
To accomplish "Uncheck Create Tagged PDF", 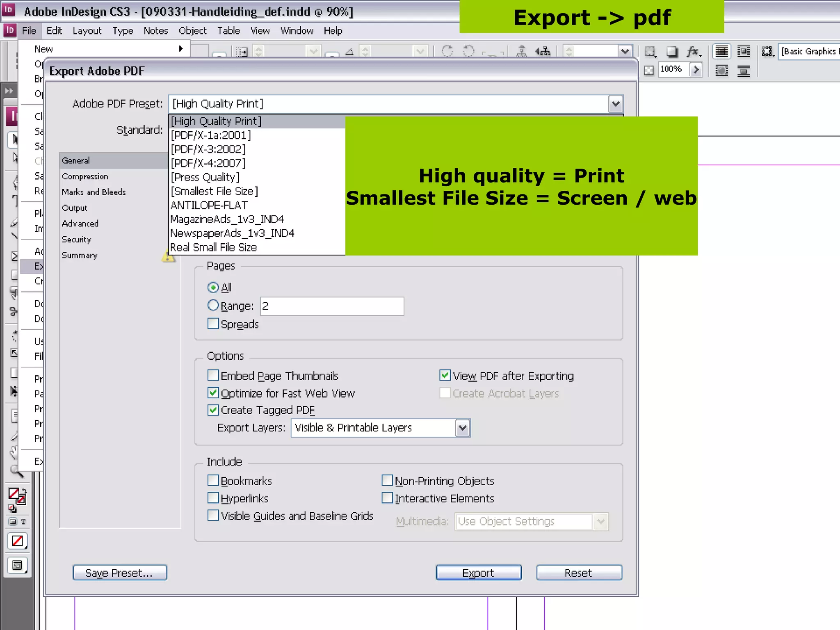I will [213, 410].
